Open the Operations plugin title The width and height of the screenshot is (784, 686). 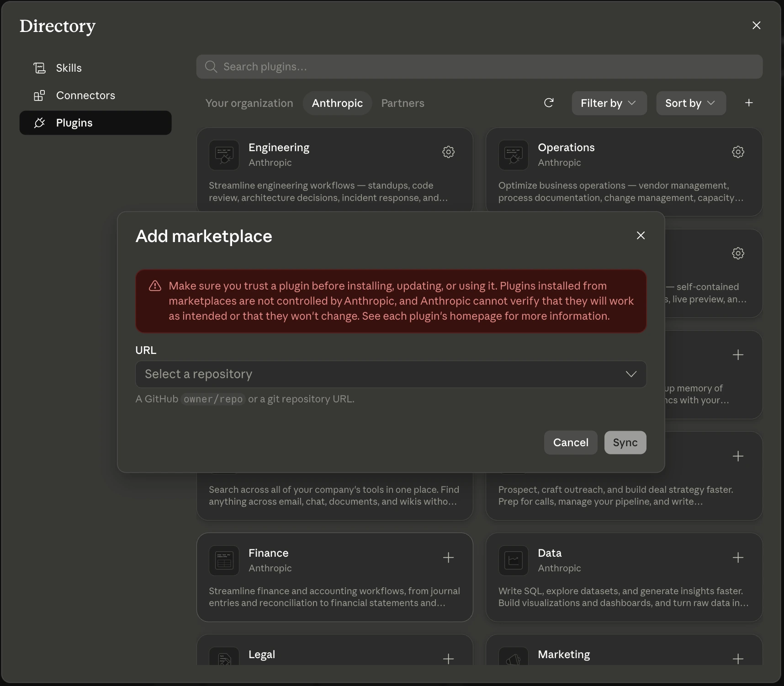tap(566, 148)
